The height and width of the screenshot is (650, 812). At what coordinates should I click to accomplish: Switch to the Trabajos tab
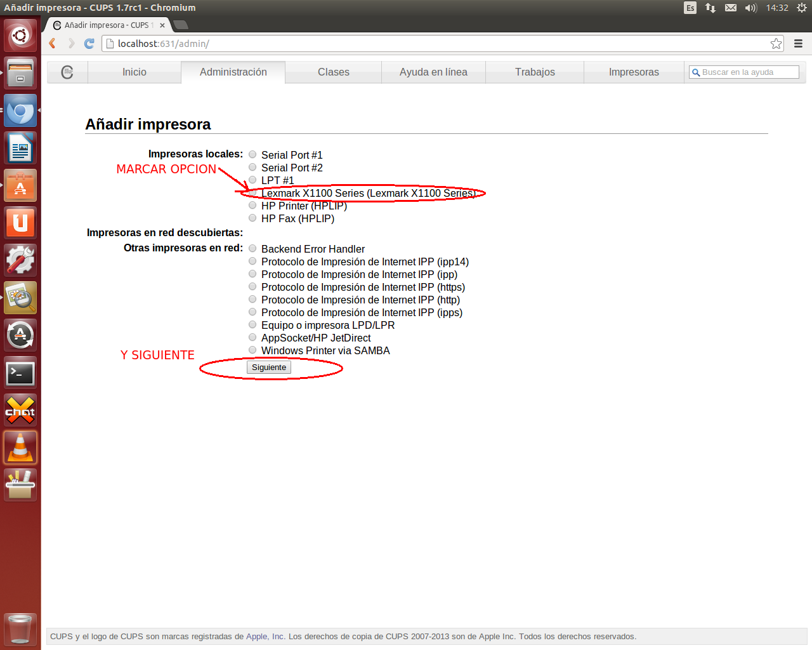click(535, 72)
